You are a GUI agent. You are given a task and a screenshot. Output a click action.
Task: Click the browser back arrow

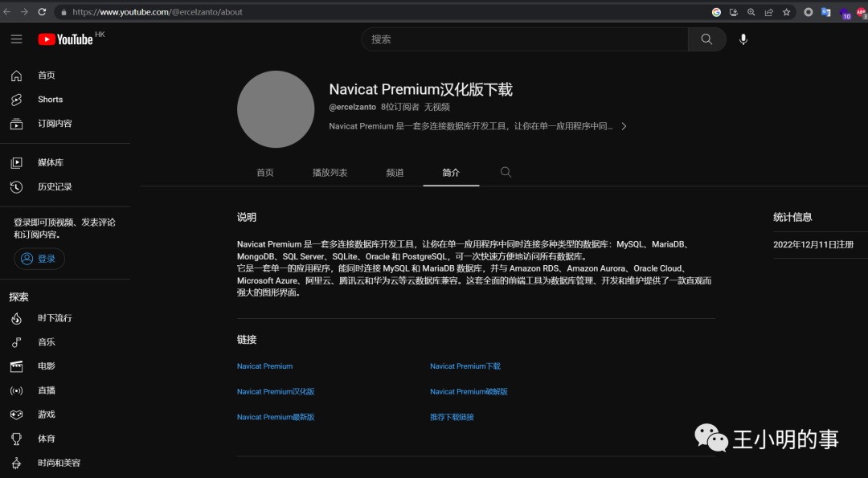(x=7, y=11)
